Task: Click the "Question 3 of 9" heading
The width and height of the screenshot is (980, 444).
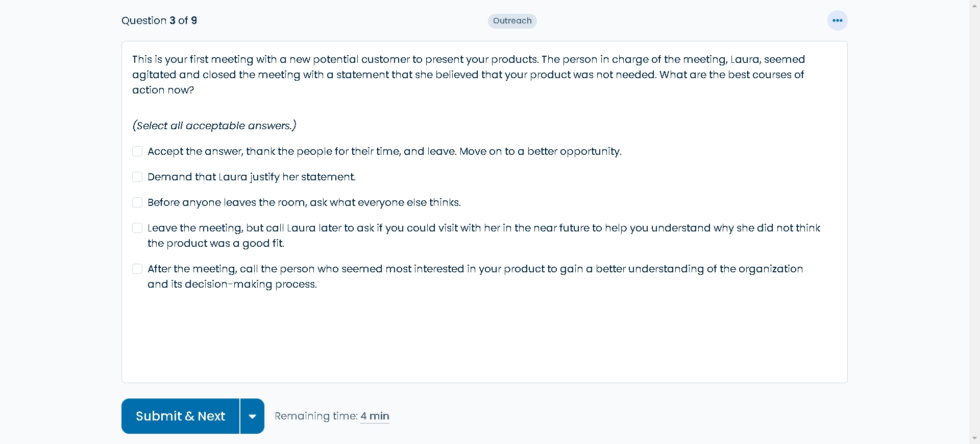Action: (159, 20)
